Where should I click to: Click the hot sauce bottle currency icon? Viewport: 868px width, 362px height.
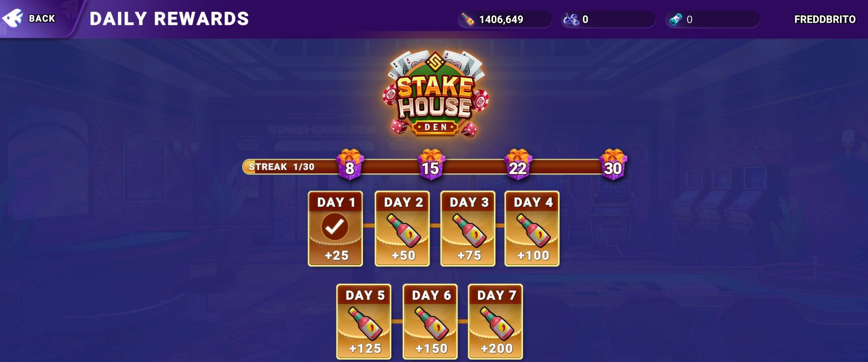tap(468, 19)
